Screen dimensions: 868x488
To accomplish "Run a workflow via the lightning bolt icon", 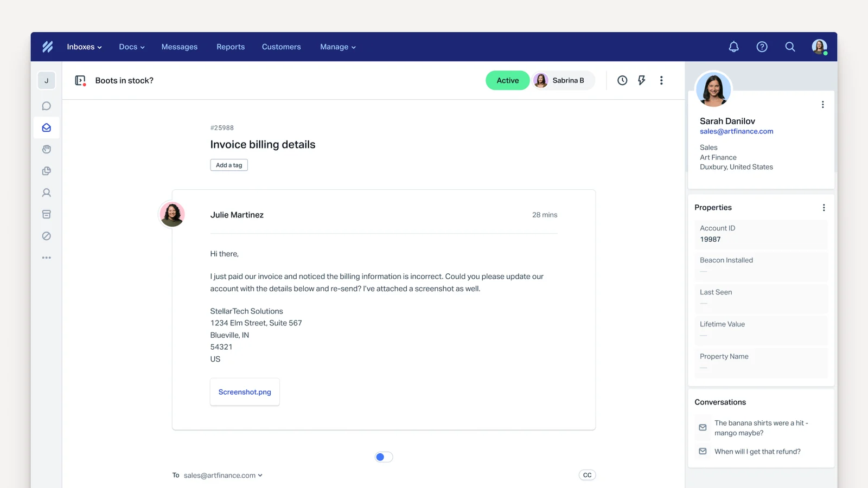I will pyautogui.click(x=642, y=80).
